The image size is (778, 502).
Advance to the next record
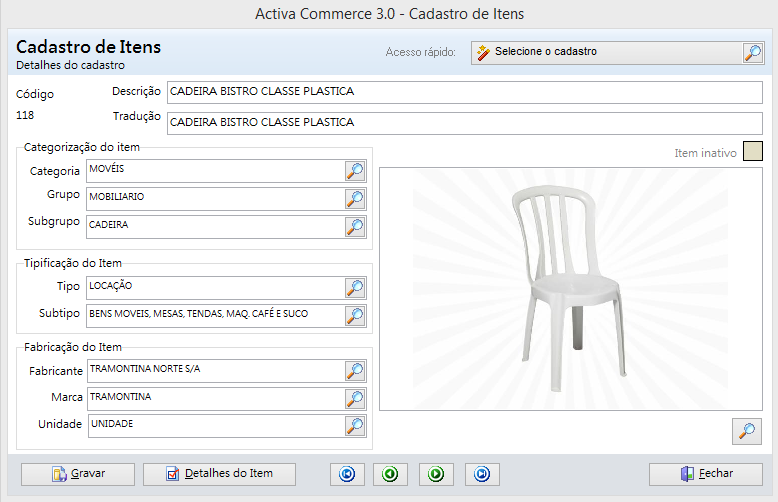pyautogui.click(x=436, y=474)
